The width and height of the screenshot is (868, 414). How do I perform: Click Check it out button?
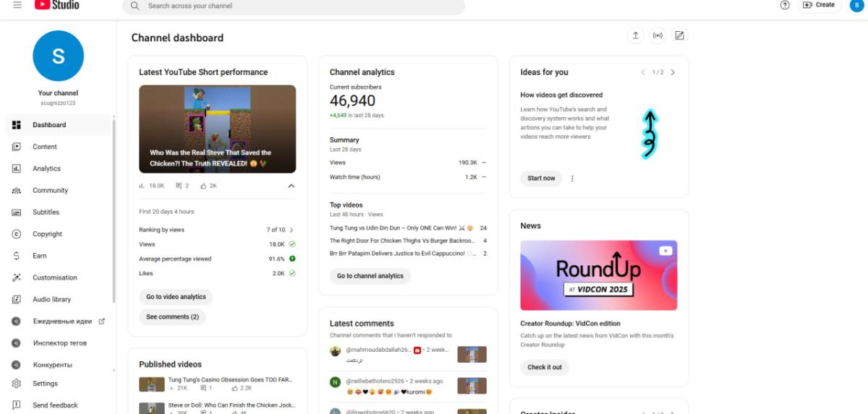(x=545, y=367)
